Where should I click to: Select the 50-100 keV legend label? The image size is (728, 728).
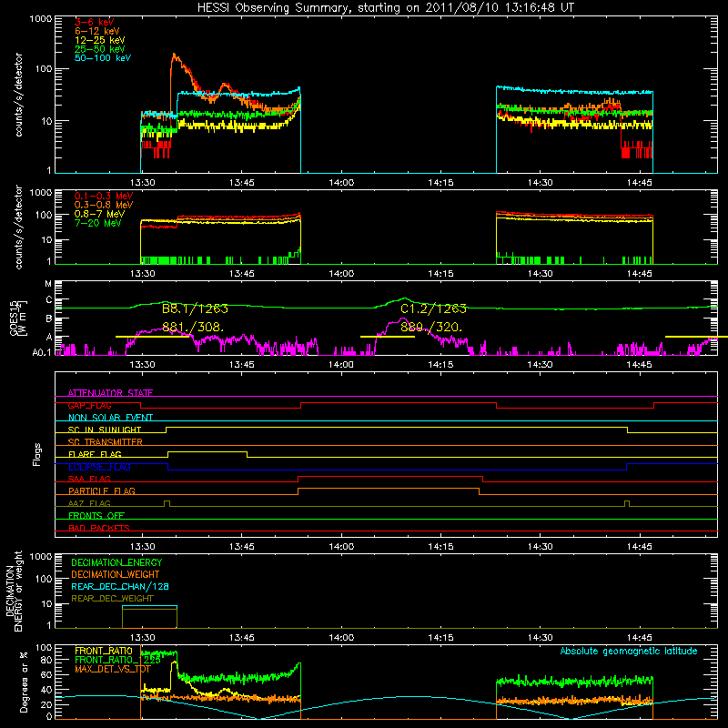pos(103,58)
